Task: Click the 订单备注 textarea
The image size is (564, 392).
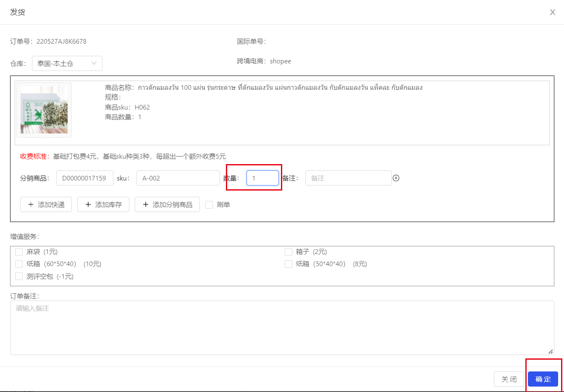Action: click(x=282, y=328)
